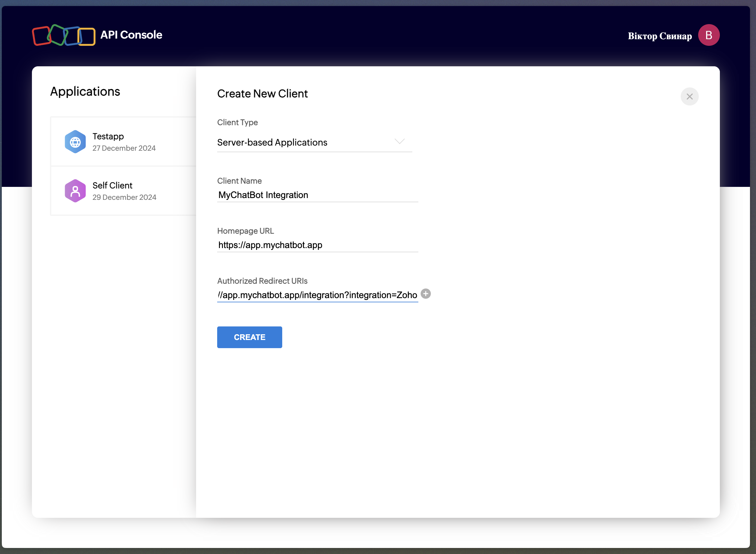The width and height of the screenshot is (756, 554).
Task: Open the Server-based Applications selector
Action: point(272,143)
